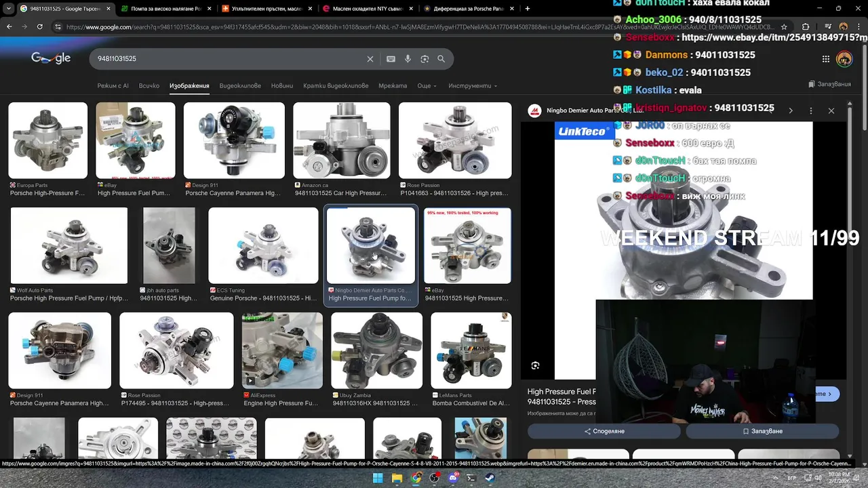Click the browser address bar URL
868x488 pixels.
(x=419, y=26)
